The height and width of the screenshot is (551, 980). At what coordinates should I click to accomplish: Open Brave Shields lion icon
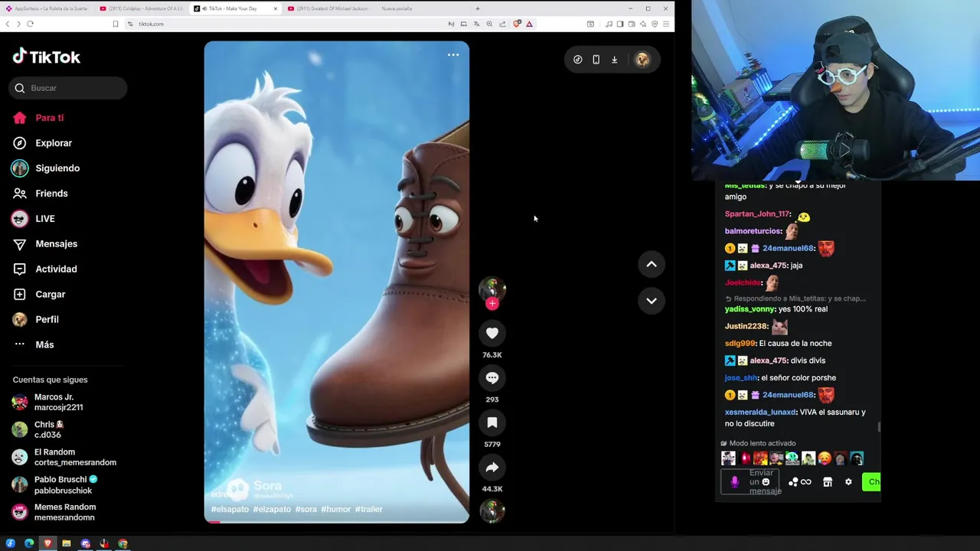pos(518,24)
